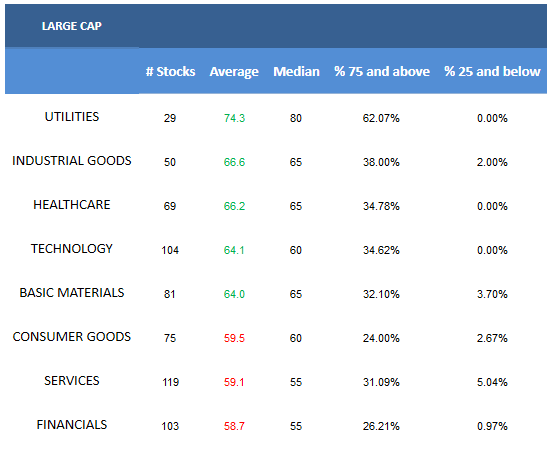Click the FINANCIALS sector label
The image size is (551, 450).
pyautogui.click(x=72, y=425)
